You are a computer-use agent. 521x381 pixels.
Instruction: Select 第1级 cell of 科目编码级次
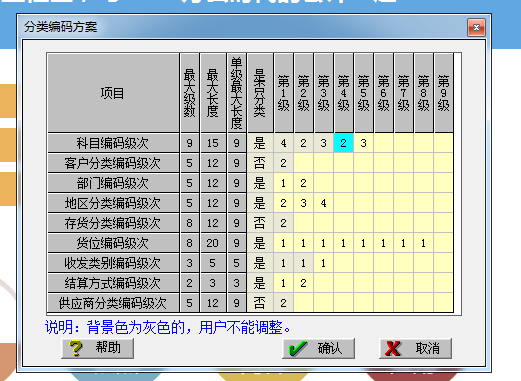click(283, 143)
